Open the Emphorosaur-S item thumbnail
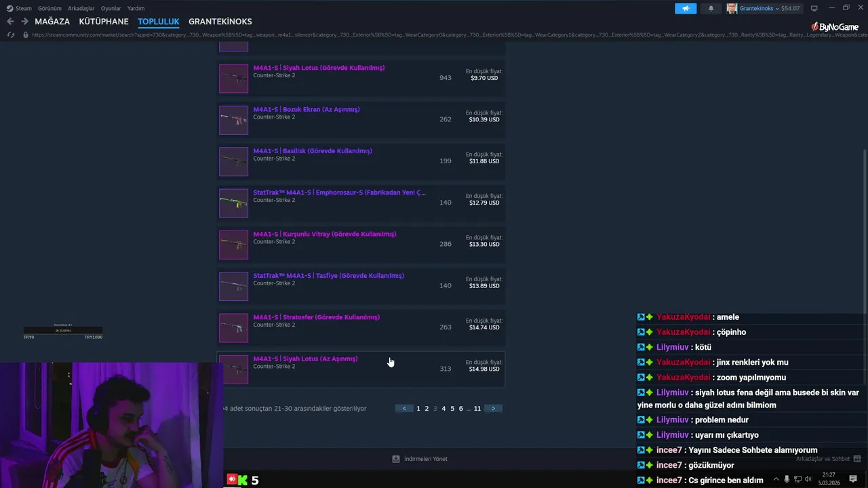868x488 pixels. (233, 203)
